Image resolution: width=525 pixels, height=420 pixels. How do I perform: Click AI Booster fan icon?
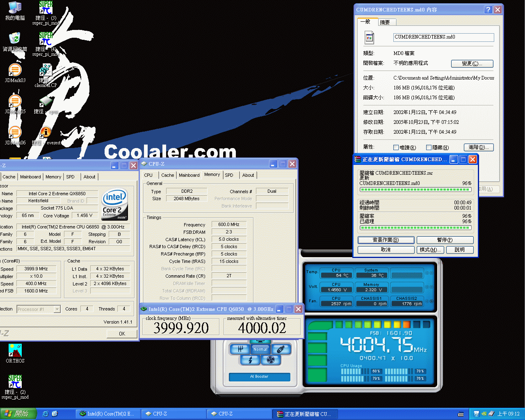coord(271,360)
